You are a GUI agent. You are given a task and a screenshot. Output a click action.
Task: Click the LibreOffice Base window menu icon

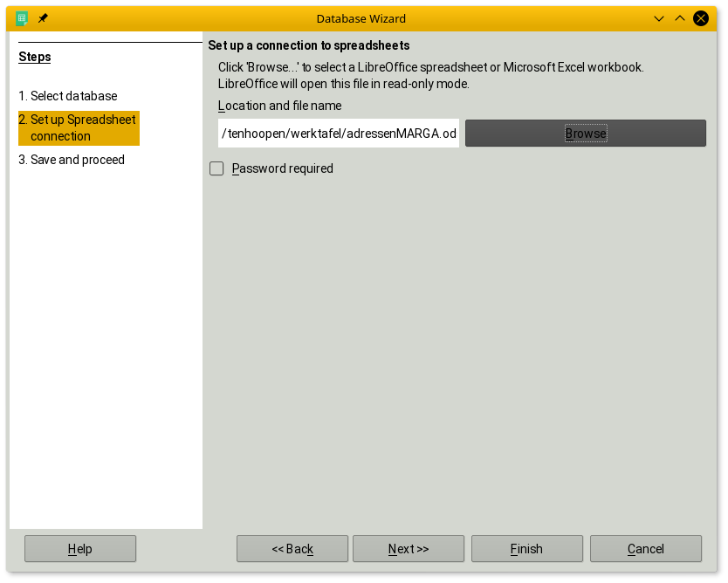point(22,18)
